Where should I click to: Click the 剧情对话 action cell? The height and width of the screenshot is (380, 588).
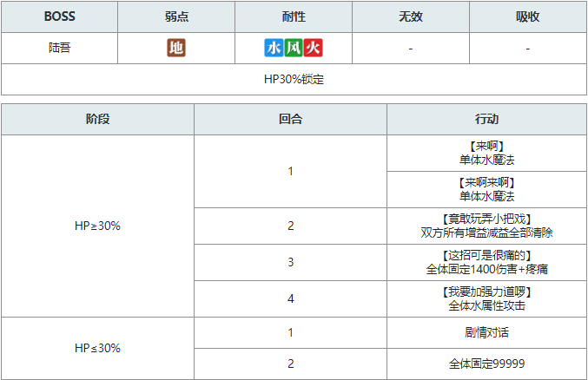click(486, 333)
